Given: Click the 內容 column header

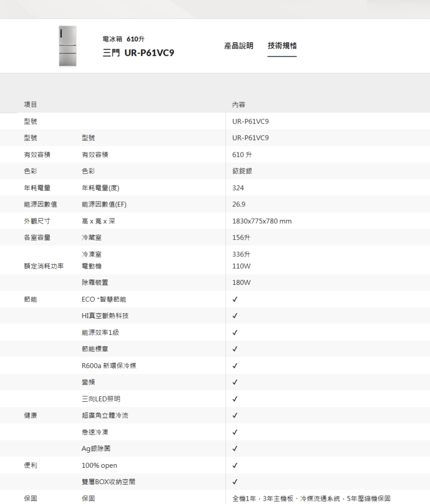Looking at the screenshot, I should (x=238, y=105).
